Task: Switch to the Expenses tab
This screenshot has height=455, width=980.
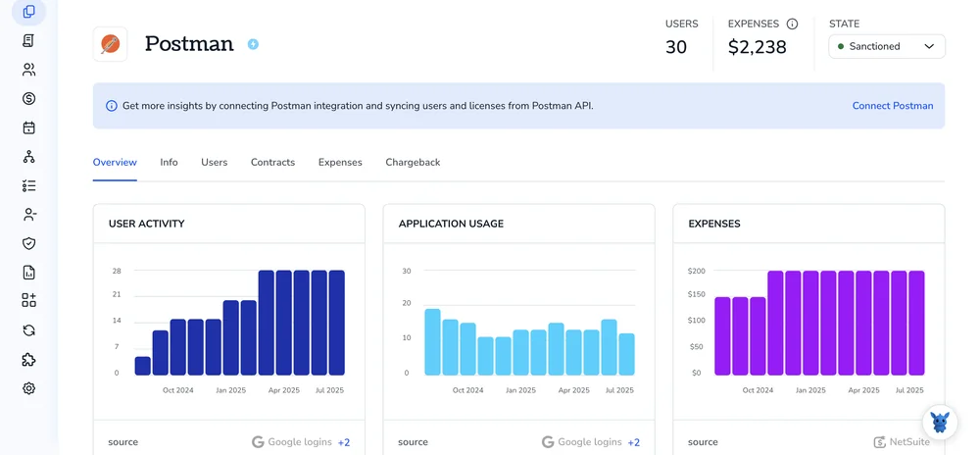Action: [x=340, y=162]
